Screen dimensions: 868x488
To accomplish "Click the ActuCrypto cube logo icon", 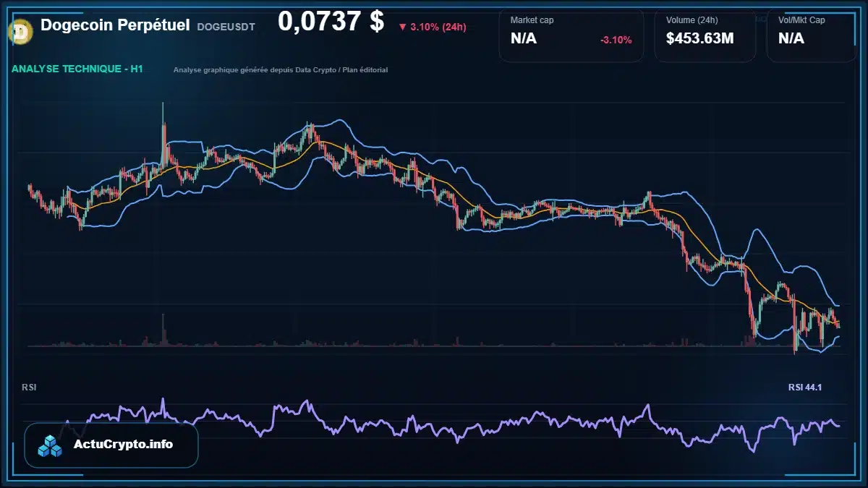I will [x=51, y=445].
